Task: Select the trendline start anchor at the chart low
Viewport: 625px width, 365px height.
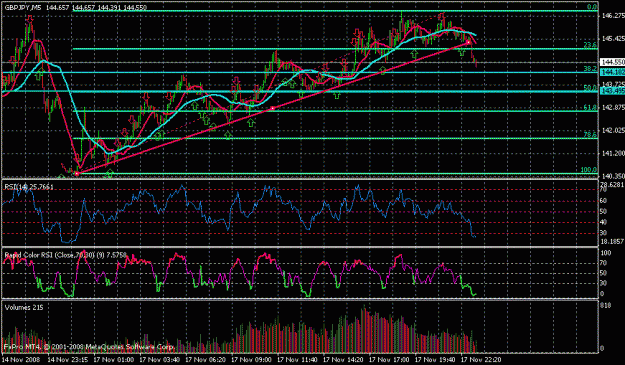Action: pos(77,173)
